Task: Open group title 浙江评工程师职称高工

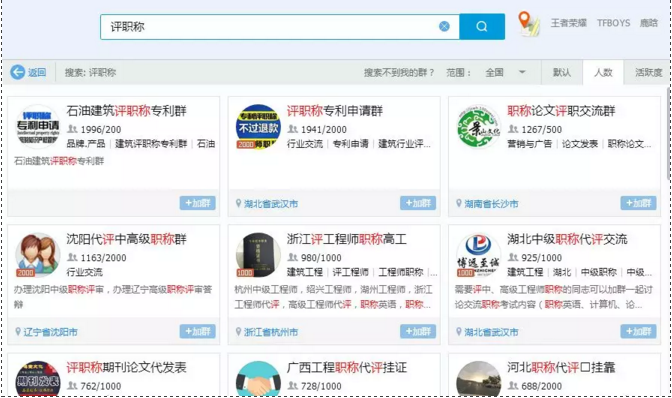Action: coord(347,239)
